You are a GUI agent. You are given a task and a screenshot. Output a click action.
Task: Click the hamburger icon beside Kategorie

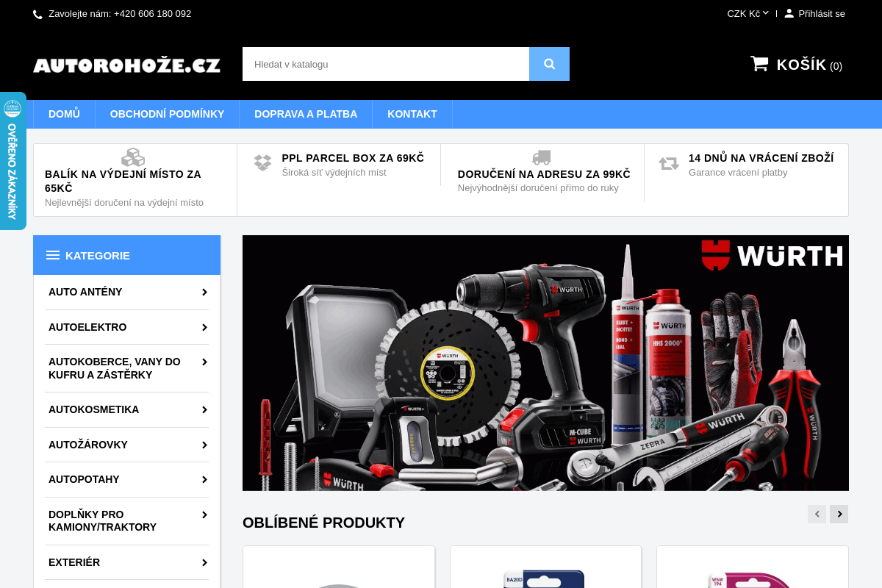click(53, 255)
